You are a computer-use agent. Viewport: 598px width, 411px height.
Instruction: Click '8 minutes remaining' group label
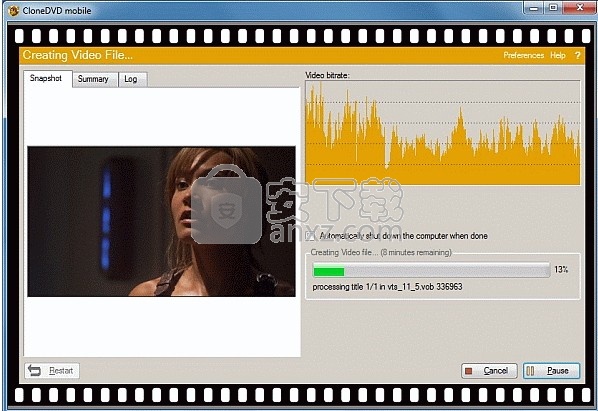(381, 252)
